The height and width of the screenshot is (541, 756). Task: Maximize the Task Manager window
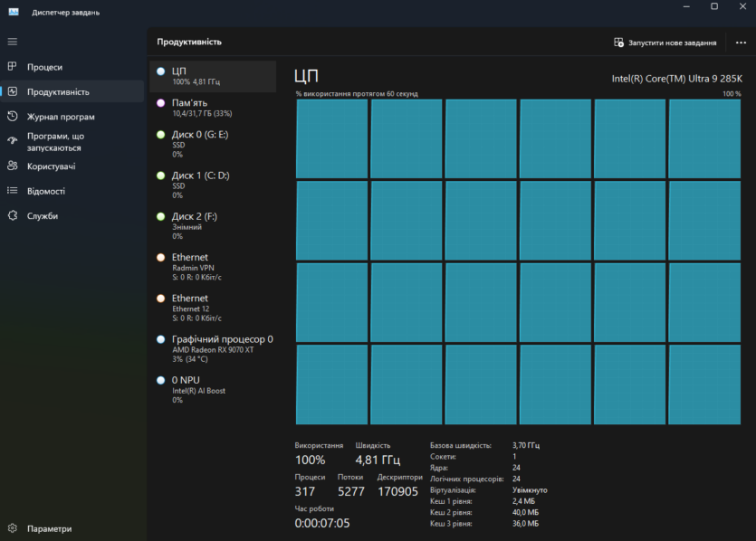[x=714, y=6]
